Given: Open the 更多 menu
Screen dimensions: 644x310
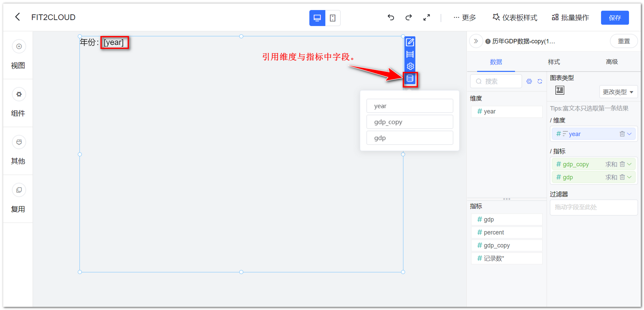Looking at the screenshot, I should point(464,17).
